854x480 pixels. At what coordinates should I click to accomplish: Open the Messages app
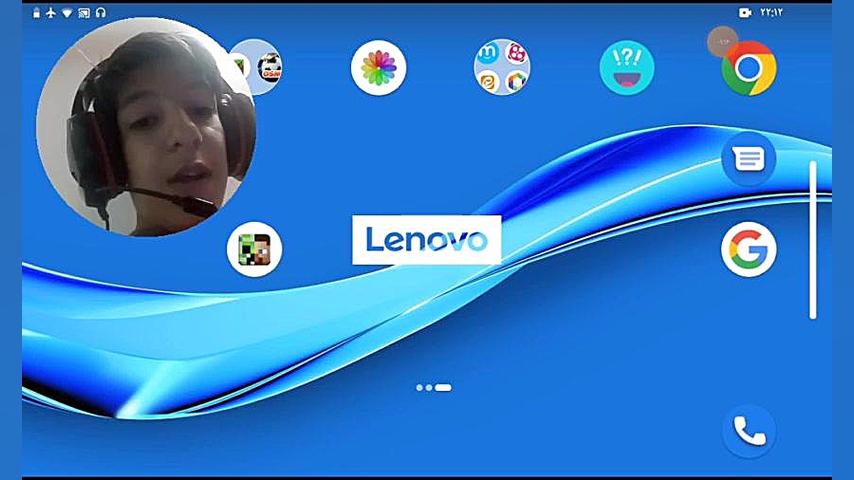pos(749,159)
